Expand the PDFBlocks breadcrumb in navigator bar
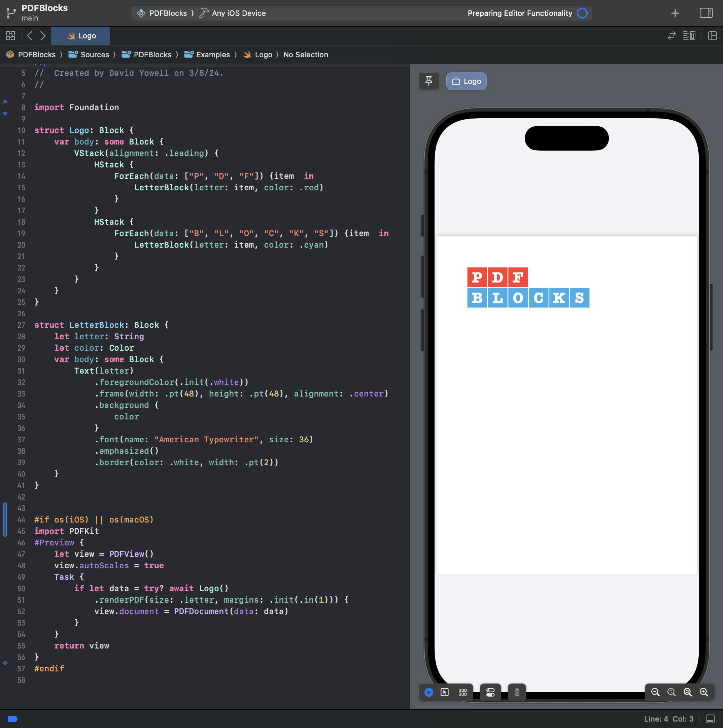723x728 pixels. pos(36,54)
